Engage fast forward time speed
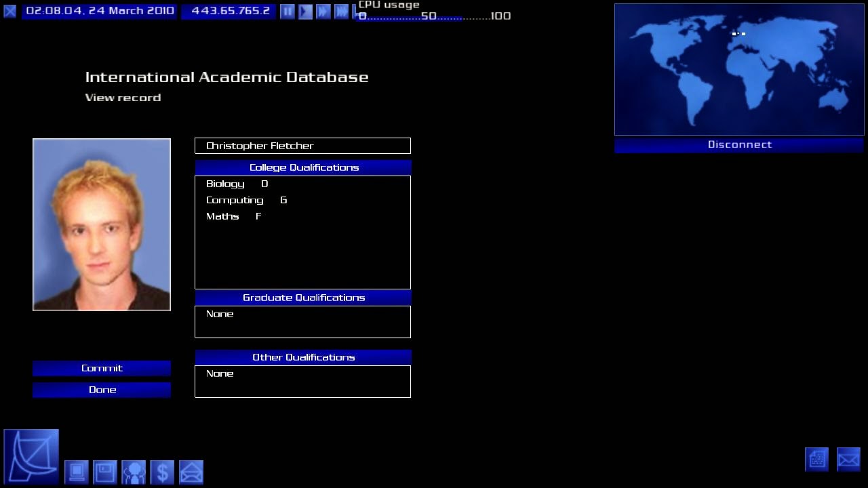Screen dimensions: 868x488 [323, 12]
